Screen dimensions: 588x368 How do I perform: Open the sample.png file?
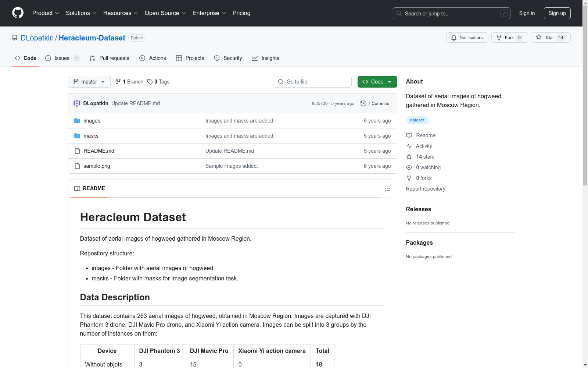click(x=97, y=166)
